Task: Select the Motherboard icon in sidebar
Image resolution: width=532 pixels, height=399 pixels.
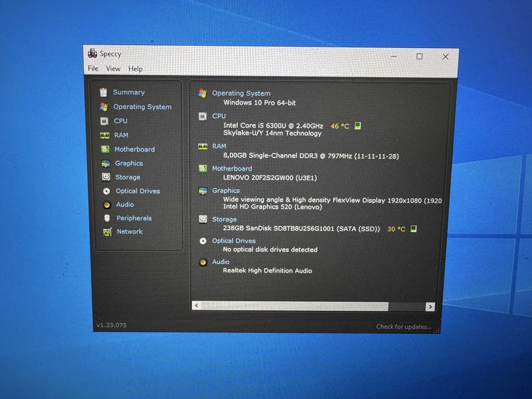Action: 105,149
